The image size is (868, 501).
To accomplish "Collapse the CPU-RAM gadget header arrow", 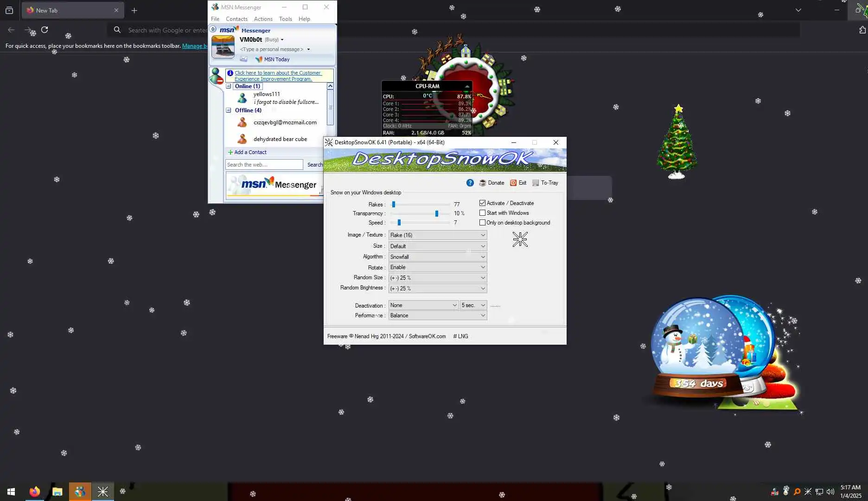I will [x=467, y=87].
